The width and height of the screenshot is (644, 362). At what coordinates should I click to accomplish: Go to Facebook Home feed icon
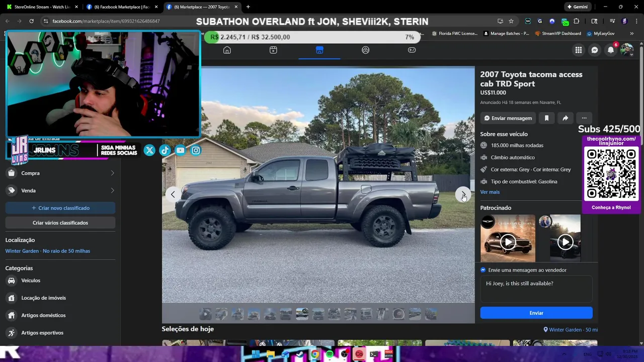coord(227,50)
